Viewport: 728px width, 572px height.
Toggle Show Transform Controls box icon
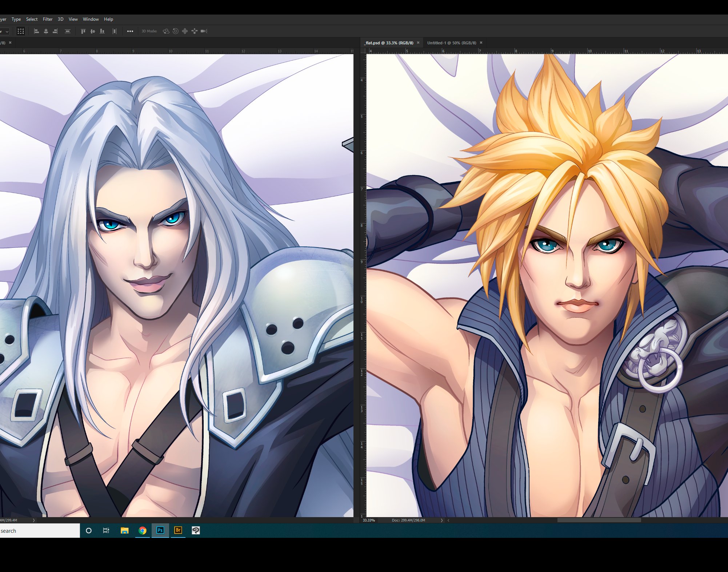tap(21, 31)
